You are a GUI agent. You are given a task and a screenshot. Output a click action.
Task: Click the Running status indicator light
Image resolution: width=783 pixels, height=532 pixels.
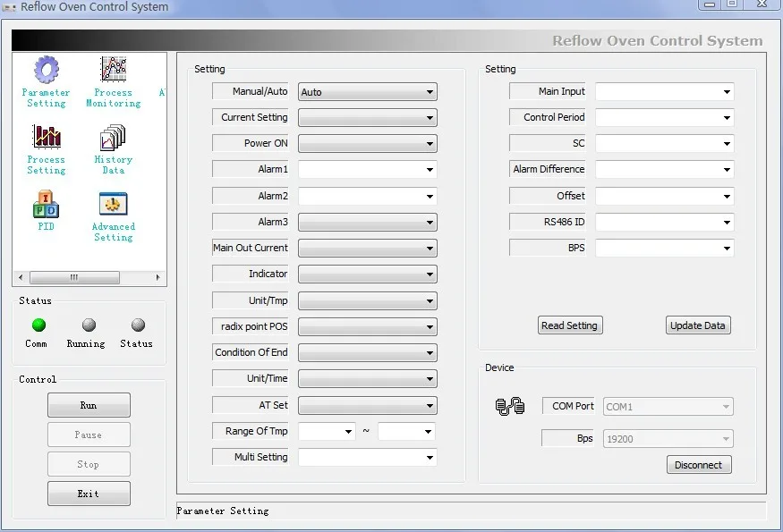(x=88, y=325)
